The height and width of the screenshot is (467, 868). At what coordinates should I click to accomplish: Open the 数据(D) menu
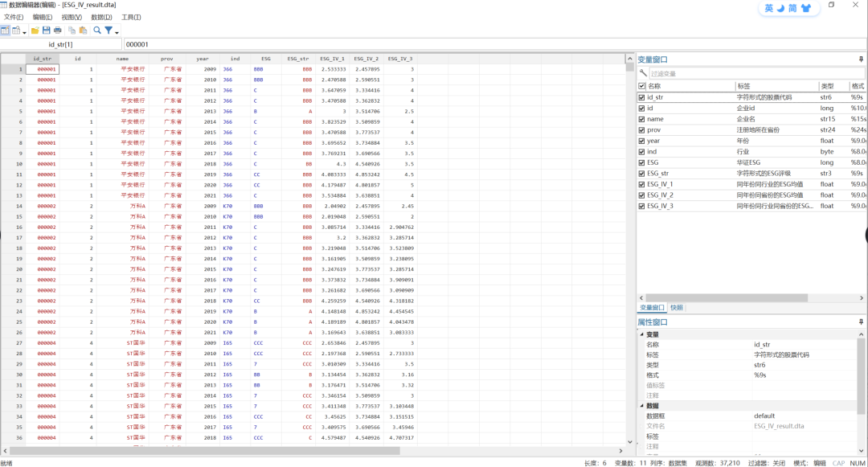[101, 17]
